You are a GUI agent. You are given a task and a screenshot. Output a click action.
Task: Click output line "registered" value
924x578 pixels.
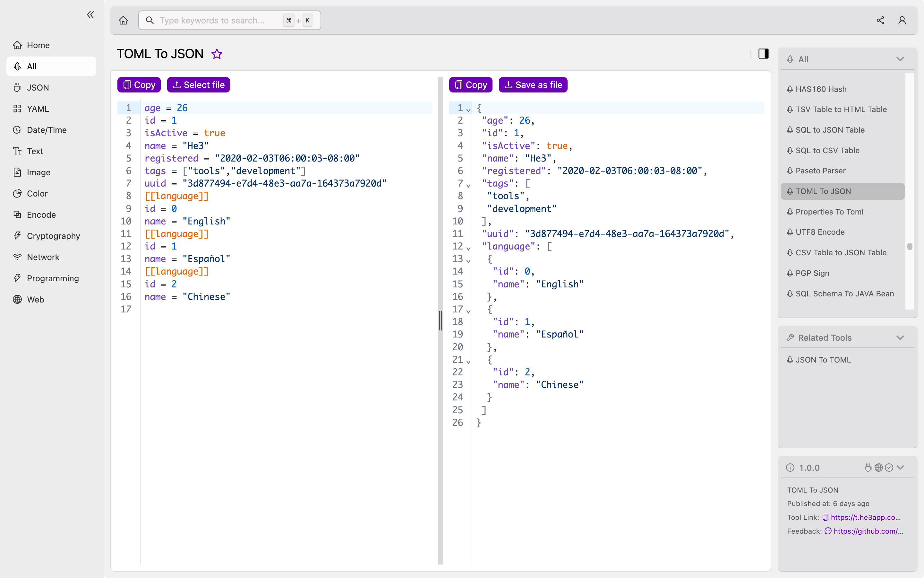pyautogui.click(x=629, y=171)
